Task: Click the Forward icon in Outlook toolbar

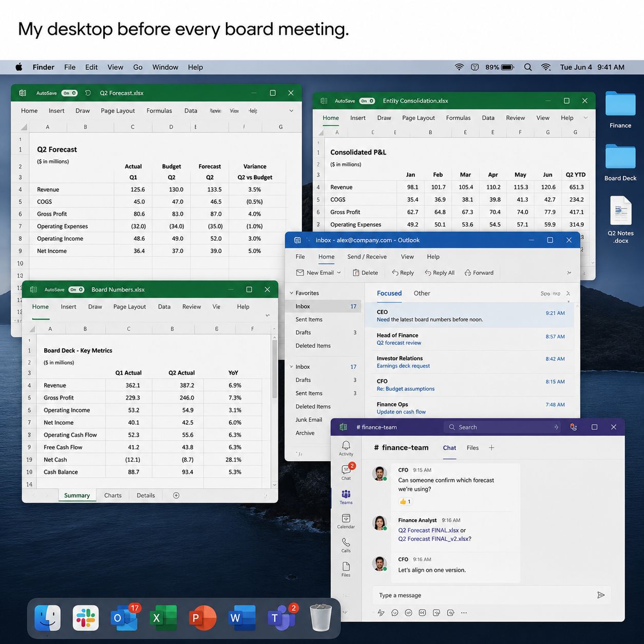Action: point(468,273)
